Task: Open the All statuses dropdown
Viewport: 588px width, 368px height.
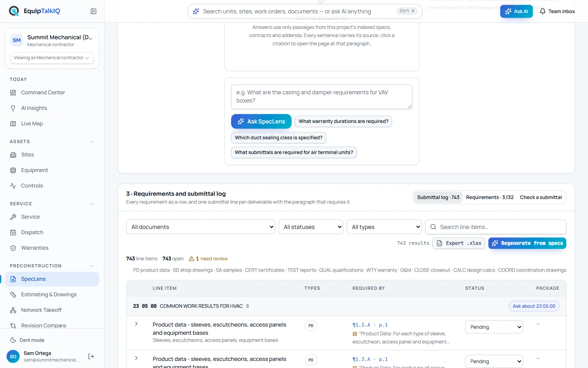Action: (311, 227)
